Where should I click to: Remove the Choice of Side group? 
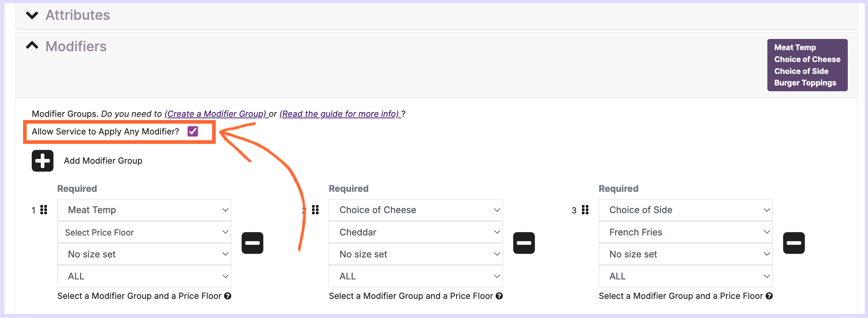click(x=794, y=243)
